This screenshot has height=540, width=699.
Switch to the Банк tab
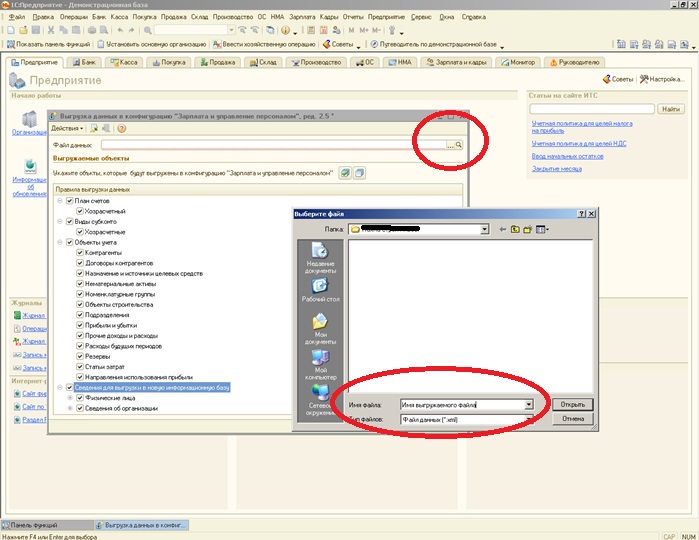(x=85, y=62)
